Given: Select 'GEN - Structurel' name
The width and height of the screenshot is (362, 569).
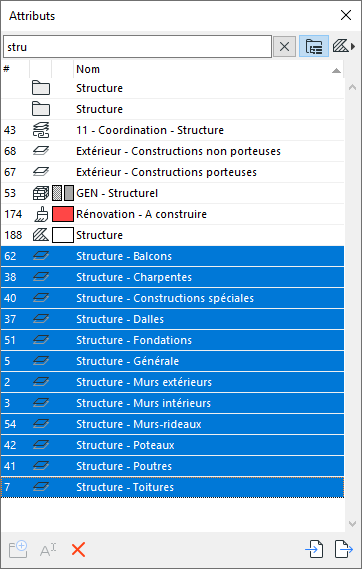Looking at the screenshot, I should (117, 193).
